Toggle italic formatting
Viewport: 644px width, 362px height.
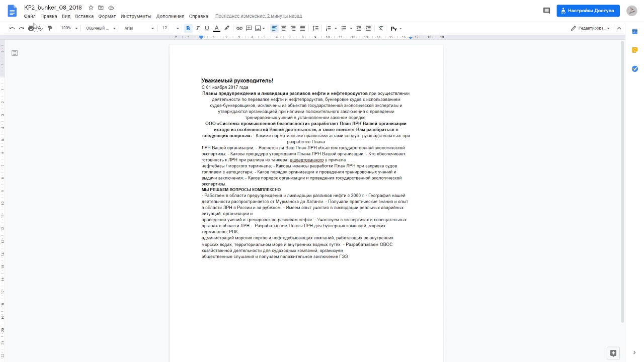pyautogui.click(x=198, y=28)
